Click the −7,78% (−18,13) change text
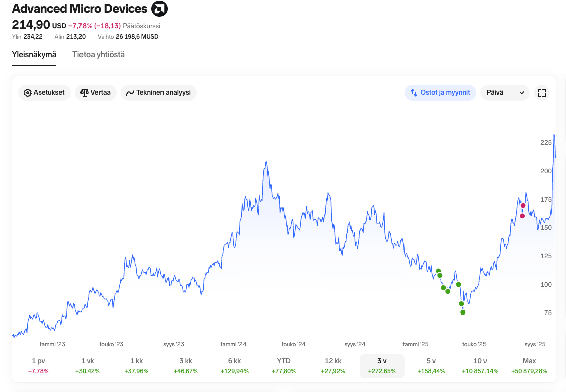The image size is (566, 392). (95, 26)
